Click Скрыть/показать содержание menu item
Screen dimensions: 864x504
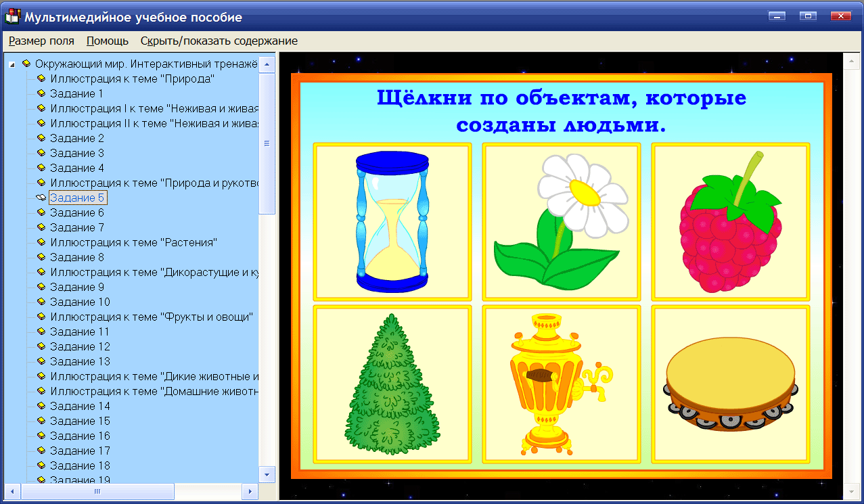219,41
